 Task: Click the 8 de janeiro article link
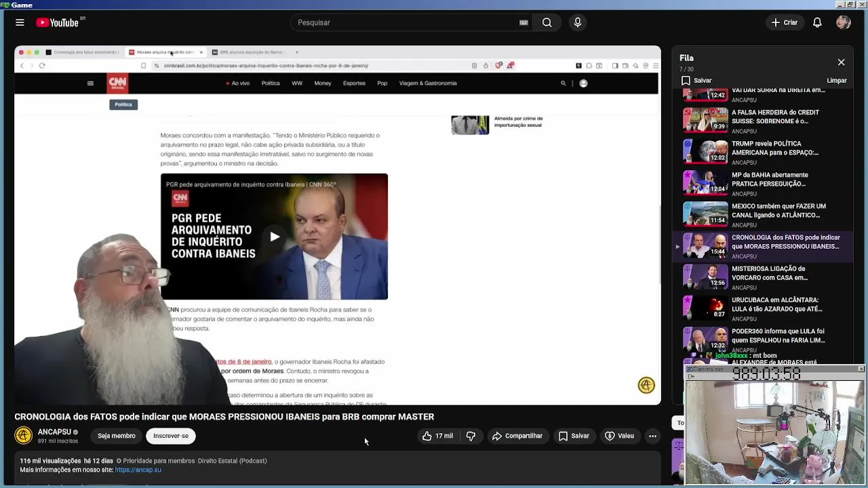point(245,361)
